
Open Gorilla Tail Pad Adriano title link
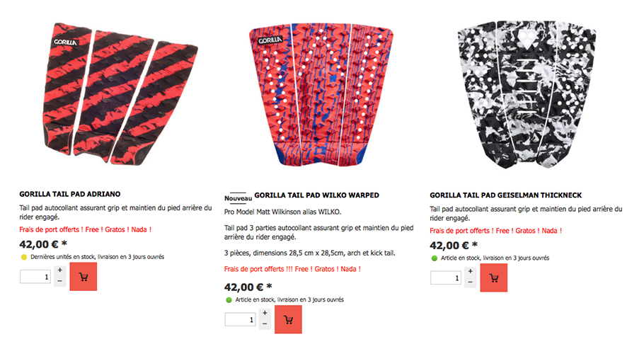(x=70, y=194)
